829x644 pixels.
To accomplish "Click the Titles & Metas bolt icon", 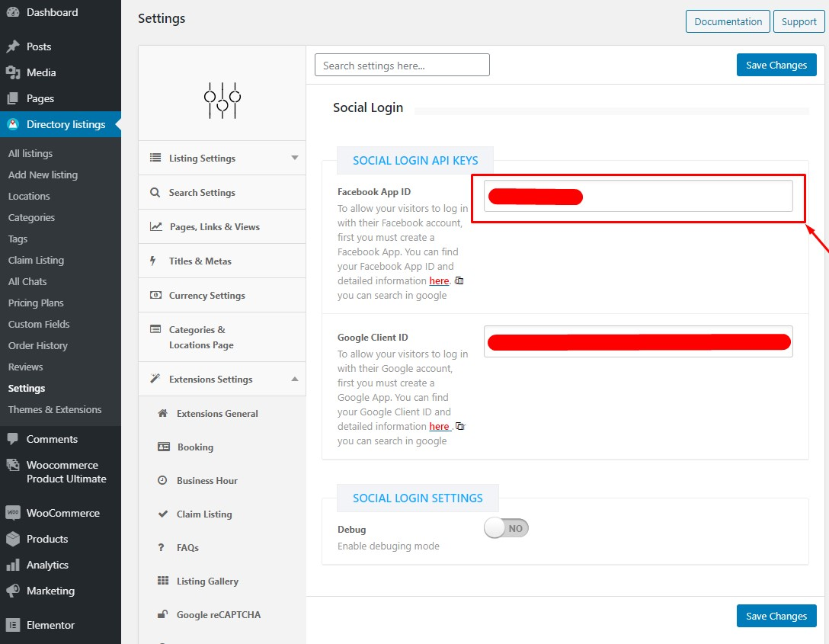I will [x=153, y=261].
